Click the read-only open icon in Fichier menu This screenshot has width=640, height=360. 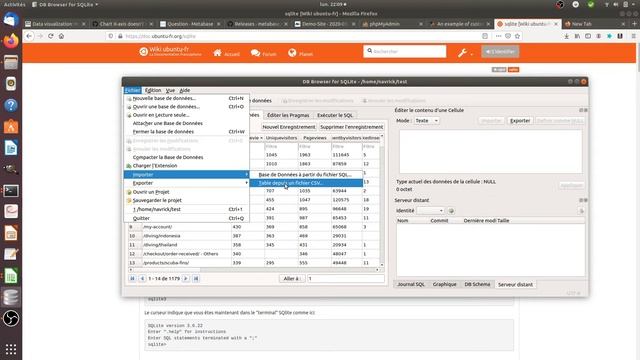pos(129,115)
